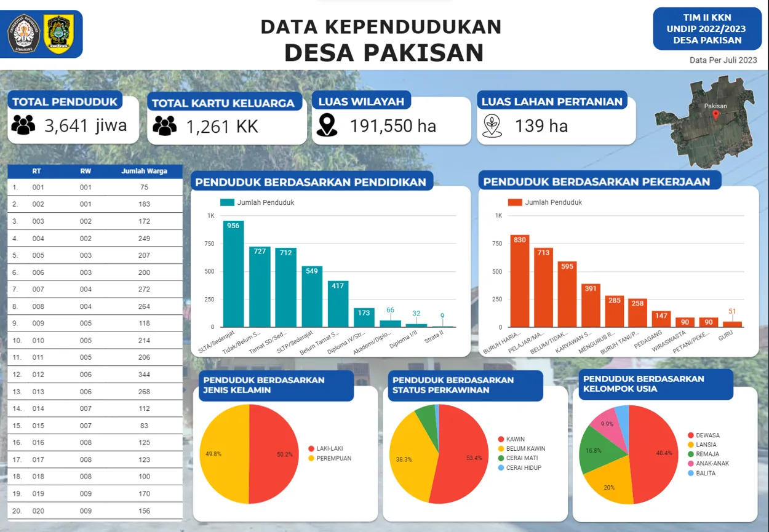Click the people icon beside Total Penduduk
Image resolution: width=769 pixels, height=532 pixels.
click(x=23, y=125)
